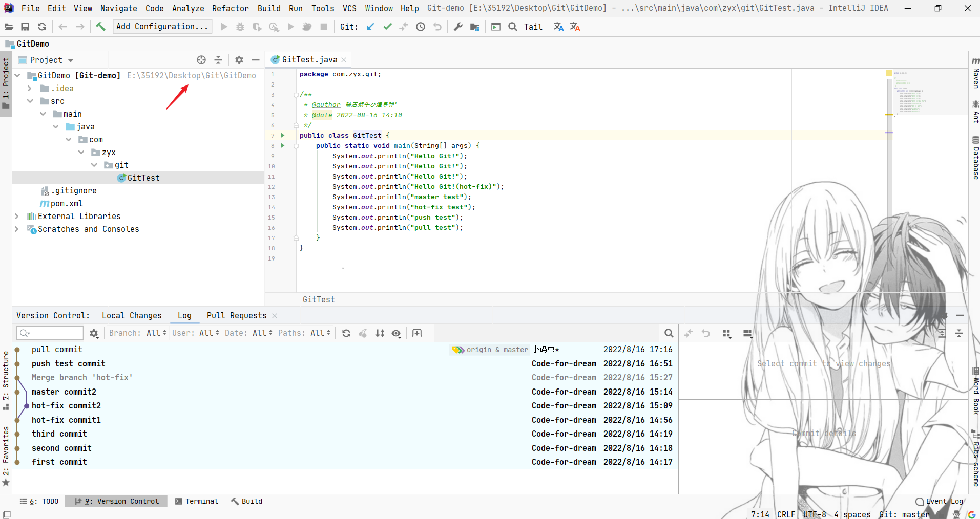Click UTF-8 encoding in status bar
The width and height of the screenshot is (980, 519).
(x=815, y=514)
